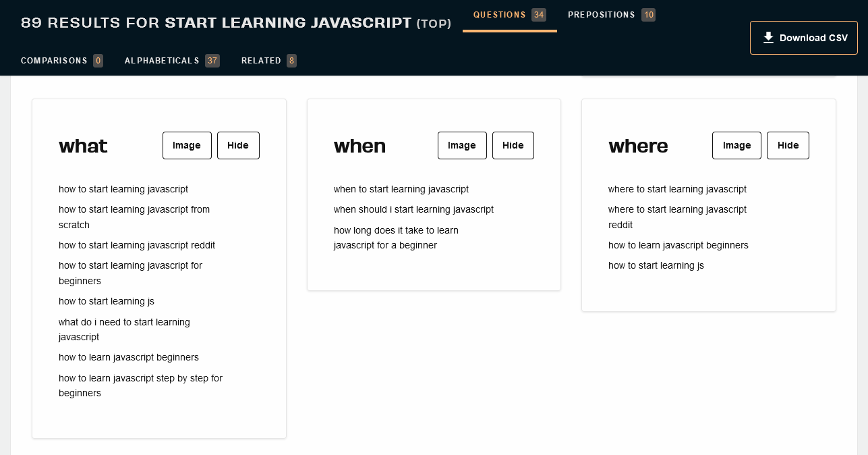Click the Alphabeticals count badge 37

coord(212,61)
